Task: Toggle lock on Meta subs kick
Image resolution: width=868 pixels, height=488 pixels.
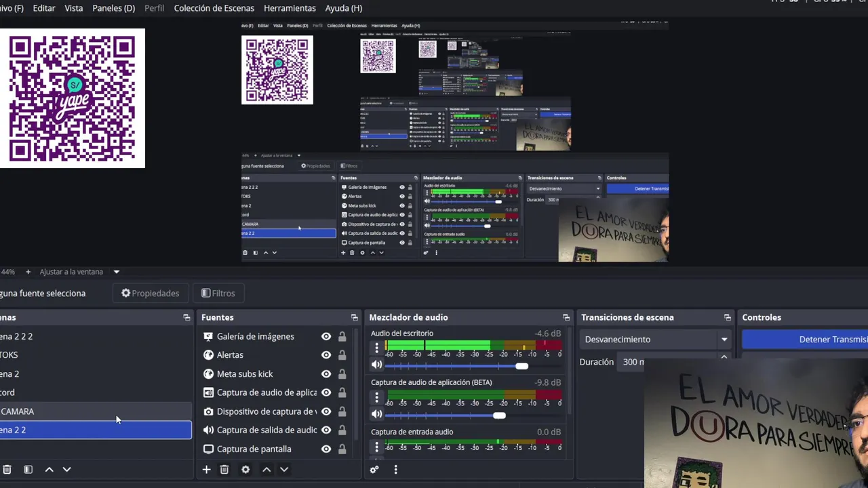Action: coord(342,374)
